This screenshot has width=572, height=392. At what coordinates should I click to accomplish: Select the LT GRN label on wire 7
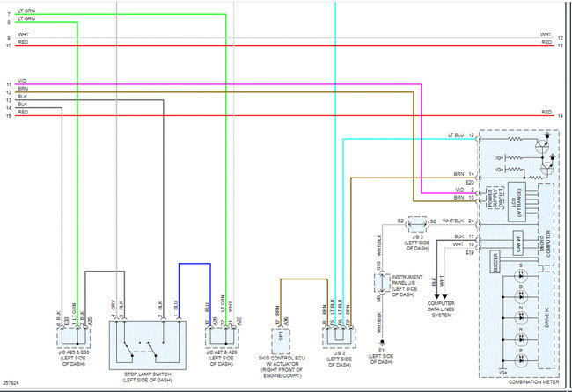click(26, 11)
